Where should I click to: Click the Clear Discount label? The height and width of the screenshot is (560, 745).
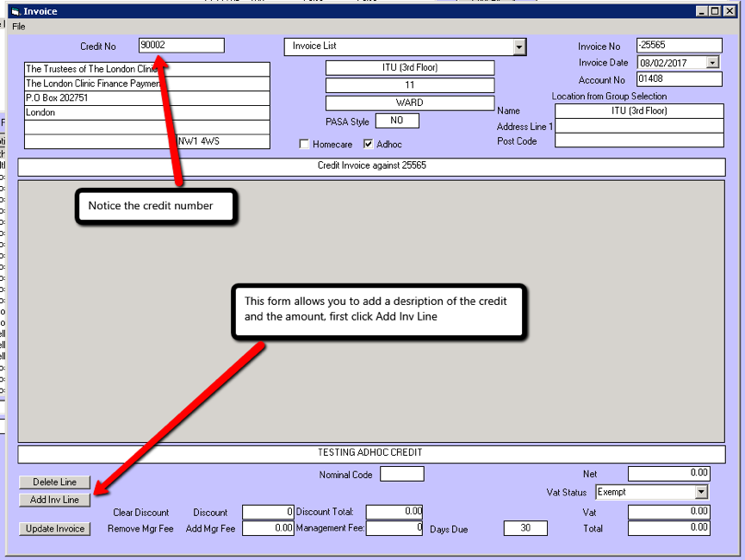[x=141, y=513]
